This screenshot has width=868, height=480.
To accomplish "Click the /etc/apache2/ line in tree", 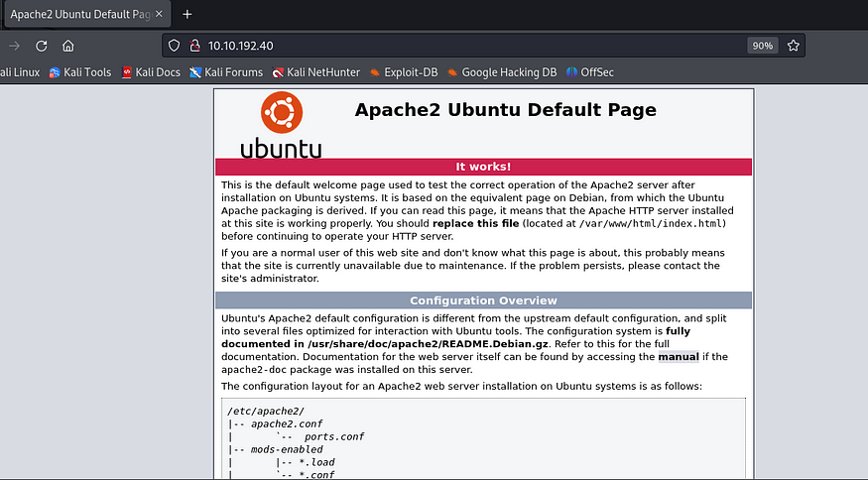I will [266, 412].
